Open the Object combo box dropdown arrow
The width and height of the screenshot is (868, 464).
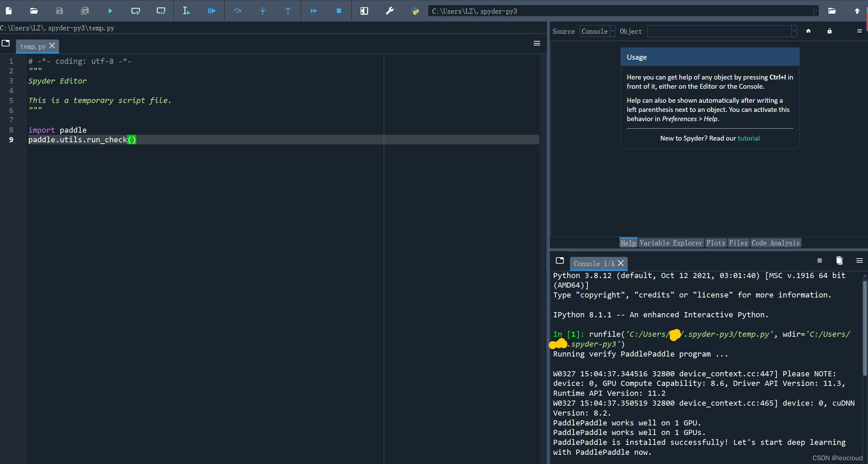(x=794, y=31)
